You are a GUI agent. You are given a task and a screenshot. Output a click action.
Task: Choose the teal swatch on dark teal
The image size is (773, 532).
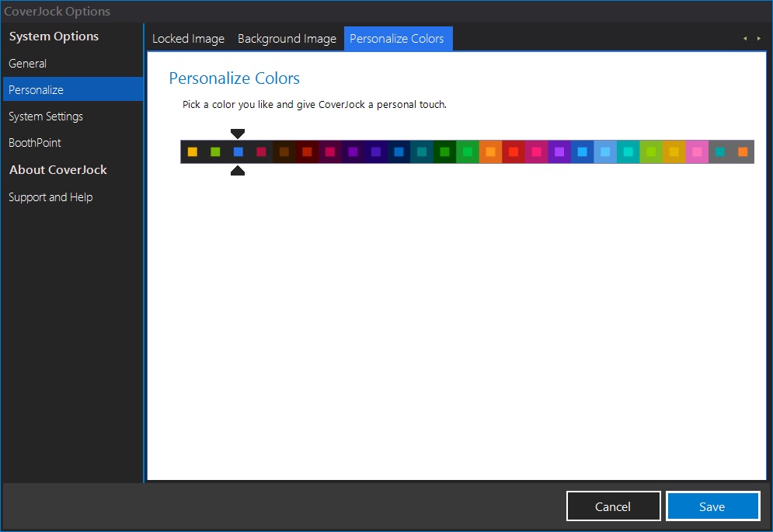coord(422,152)
